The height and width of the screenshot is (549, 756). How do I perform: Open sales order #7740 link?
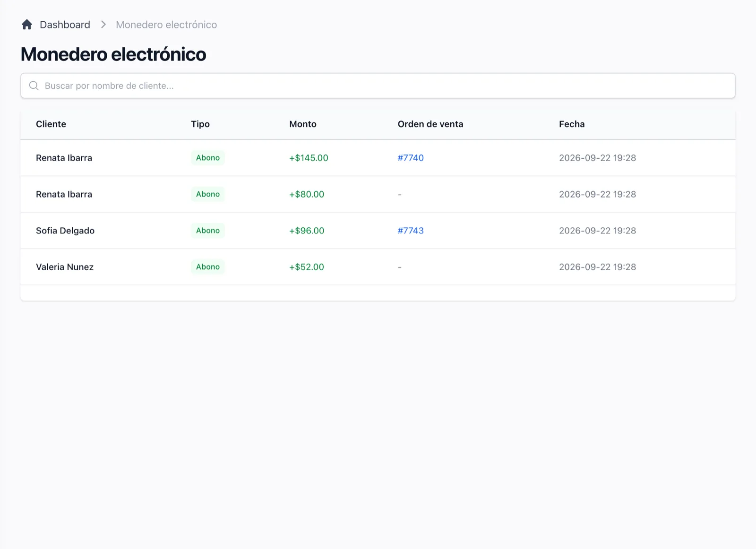pos(411,158)
